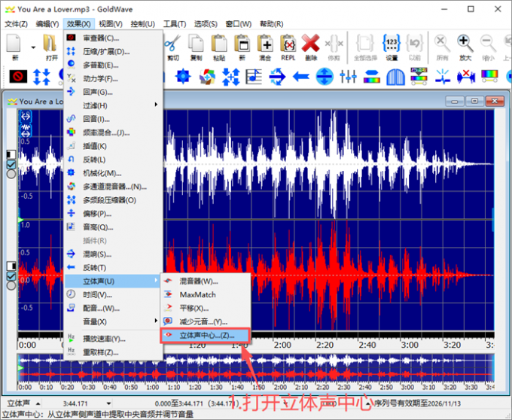The height and width of the screenshot is (420, 512).
Task: Toggle the right (red) channel checkbox
Action: 11,276
